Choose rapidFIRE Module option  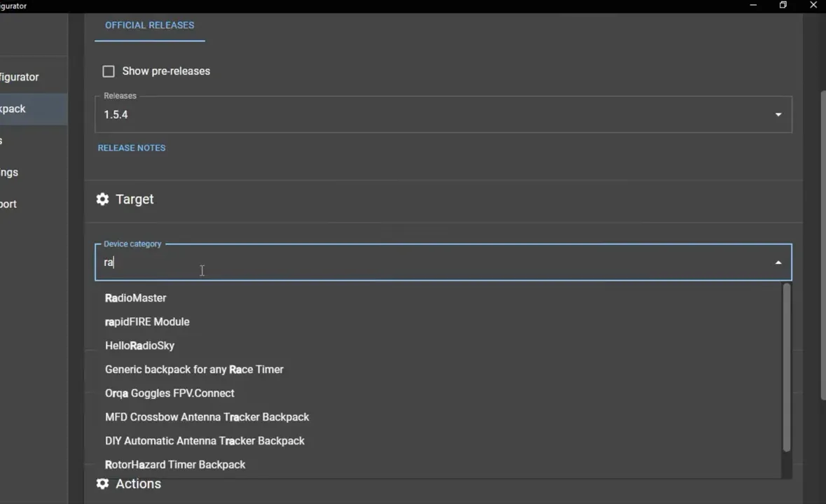click(147, 321)
